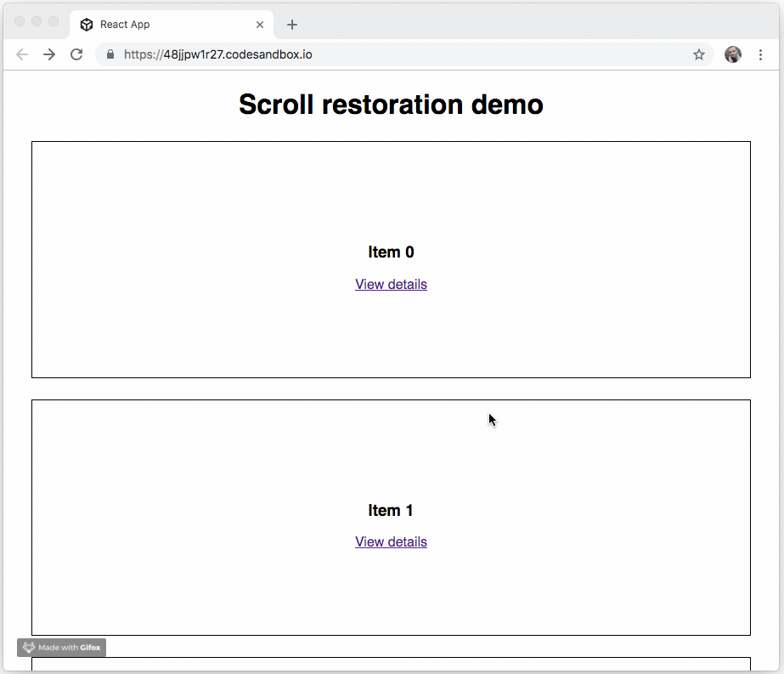
Task: Click the Item 0 heading
Action: coord(391,252)
